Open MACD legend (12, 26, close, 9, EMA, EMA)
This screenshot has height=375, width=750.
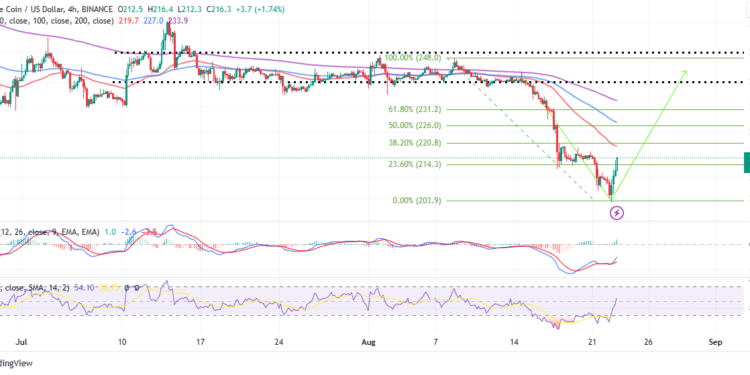tap(50, 232)
